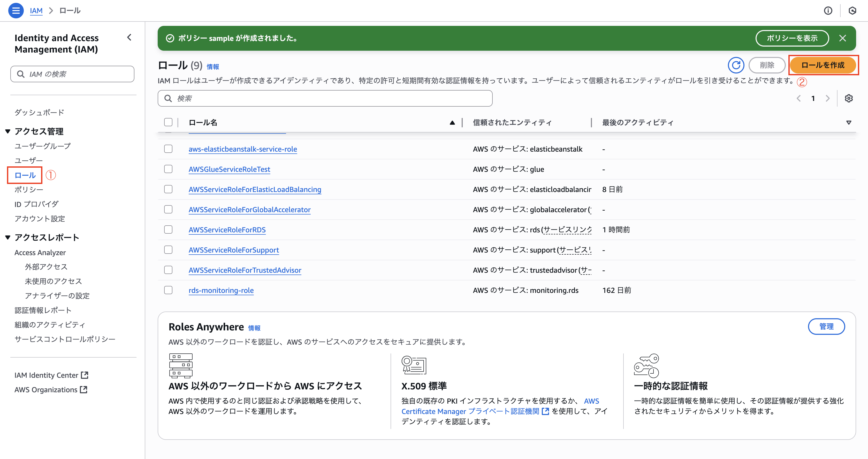Open ダッシュボード in the sidebar
This screenshot has width=868, height=459.
(40, 112)
